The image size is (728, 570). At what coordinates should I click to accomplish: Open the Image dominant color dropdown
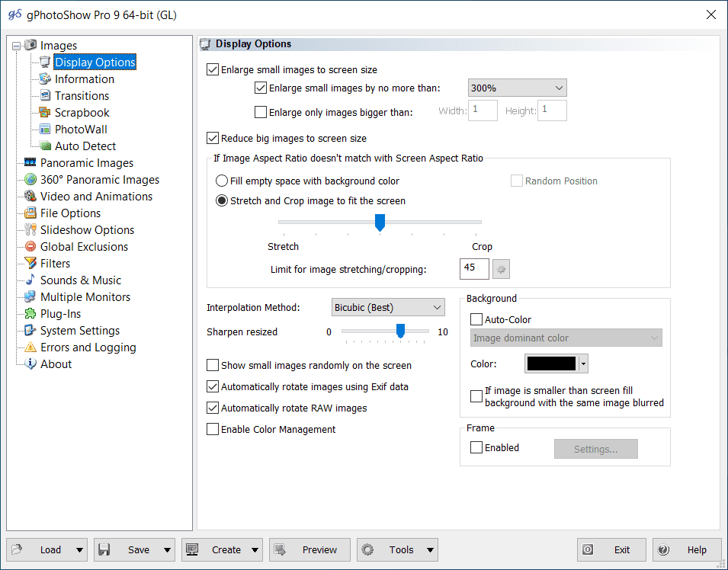(x=566, y=338)
